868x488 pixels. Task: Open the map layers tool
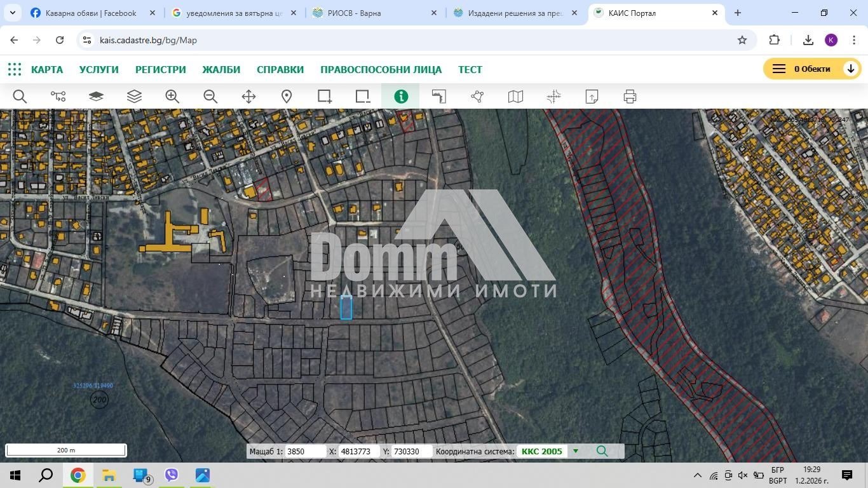[x=134, y=96]
